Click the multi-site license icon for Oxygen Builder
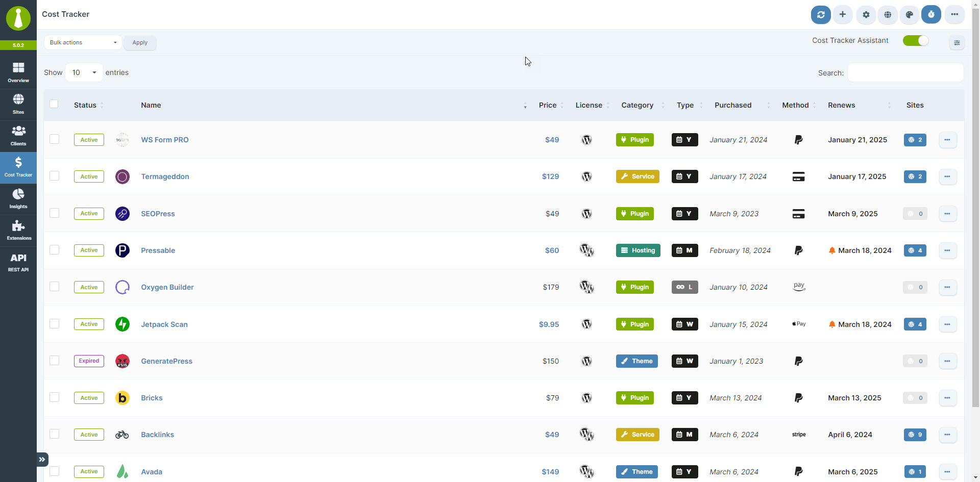Viewport: 980px width, 482px height. click(587, 287)
